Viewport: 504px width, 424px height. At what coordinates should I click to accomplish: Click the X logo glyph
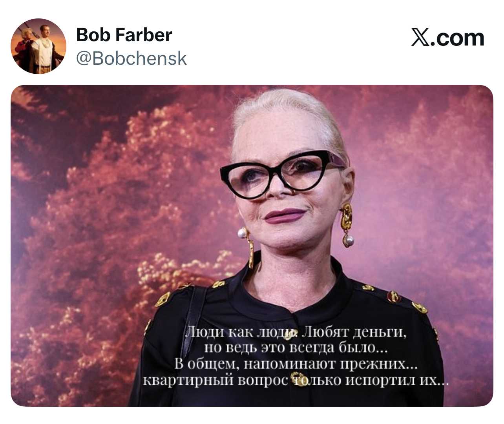tap(420, 37)
